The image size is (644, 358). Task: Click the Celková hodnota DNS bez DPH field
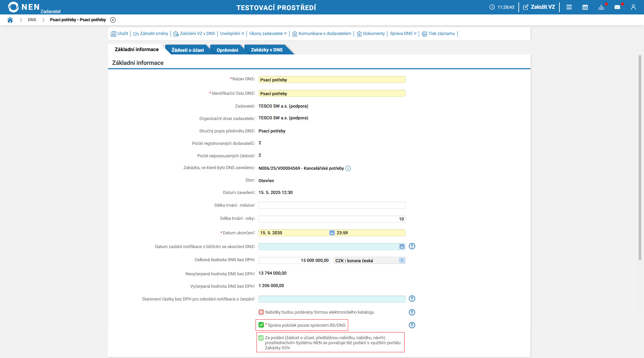(x=294, y=261)
